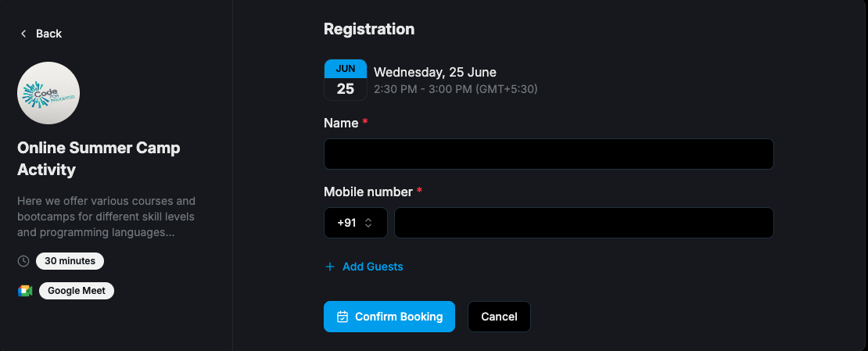Focus the Name input field
The image size is (868, 351).
pos(548,154)
